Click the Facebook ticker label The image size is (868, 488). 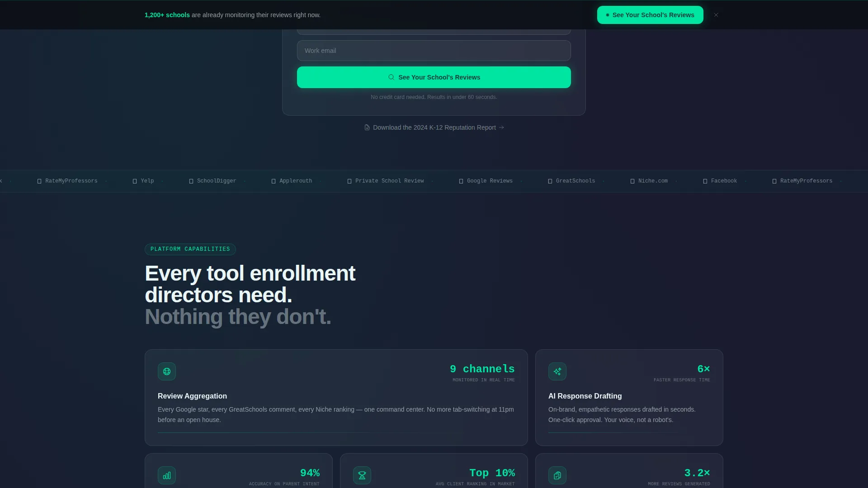[724, 181]
